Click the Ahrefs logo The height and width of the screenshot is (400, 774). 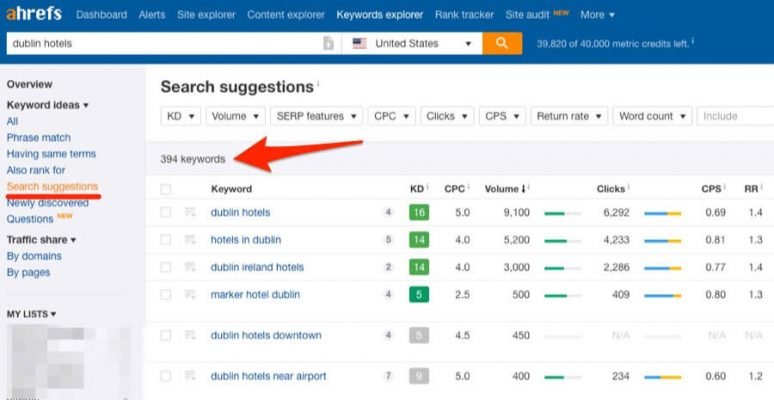point(34,14)
